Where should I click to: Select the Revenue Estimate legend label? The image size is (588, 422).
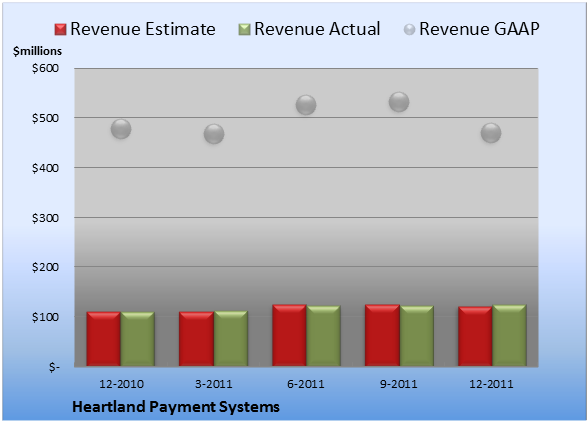click(x=143, y=29)
